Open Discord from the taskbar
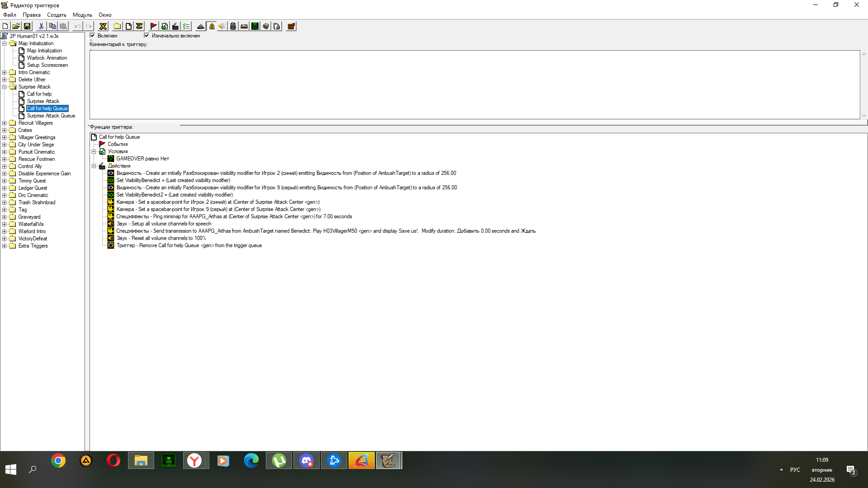This screenshot has height=488, width=868. click(307, 460)
